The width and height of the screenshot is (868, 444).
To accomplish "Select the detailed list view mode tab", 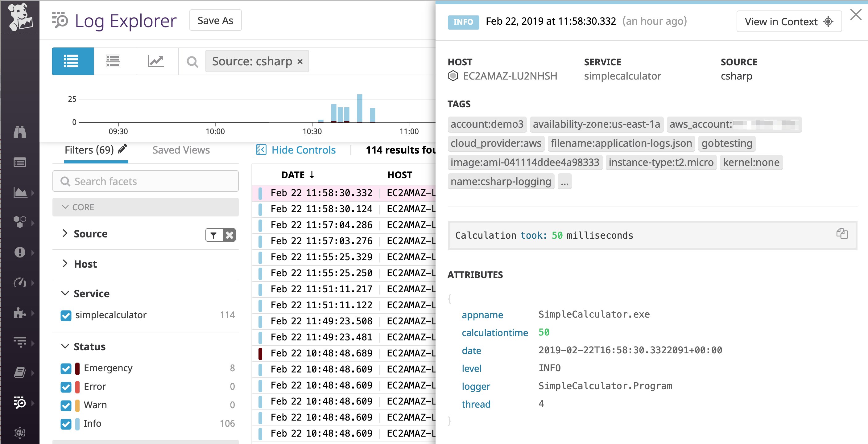I will pyautogui.click(x=114, y=61).
